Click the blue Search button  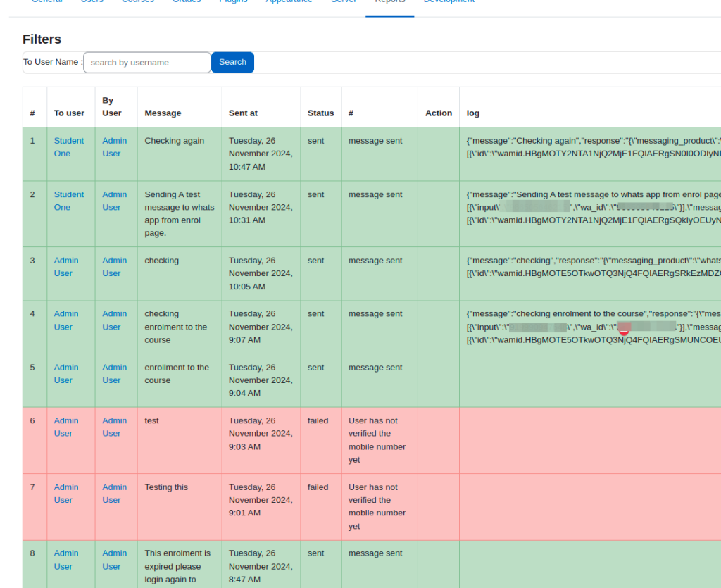[x=232, y=63]
